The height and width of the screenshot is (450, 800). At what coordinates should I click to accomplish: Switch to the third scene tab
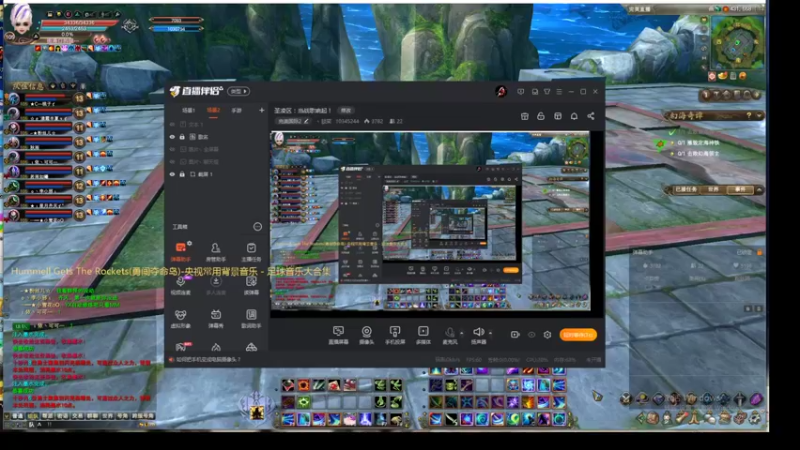[x=237, y=110]
